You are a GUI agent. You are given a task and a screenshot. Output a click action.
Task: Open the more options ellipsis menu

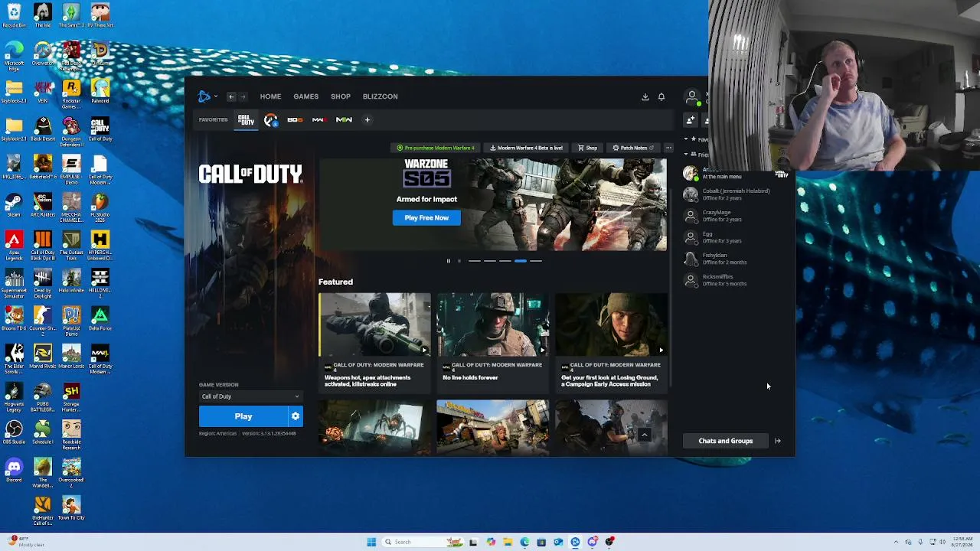(x=668, y=148)
